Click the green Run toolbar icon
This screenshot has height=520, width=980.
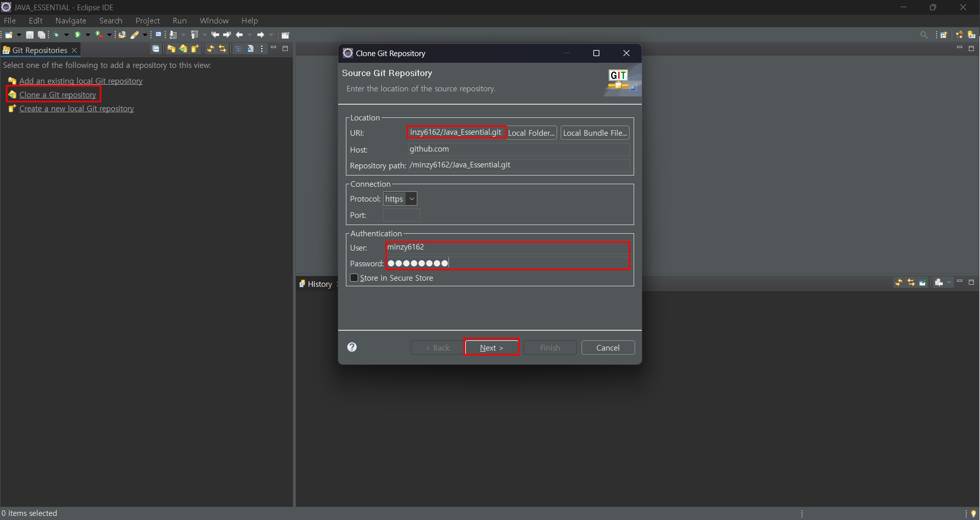point(78,35)
